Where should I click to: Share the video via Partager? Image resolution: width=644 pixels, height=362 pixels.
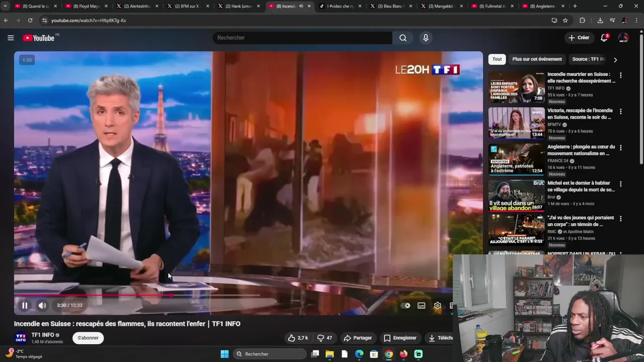click(x=357, y=338)
